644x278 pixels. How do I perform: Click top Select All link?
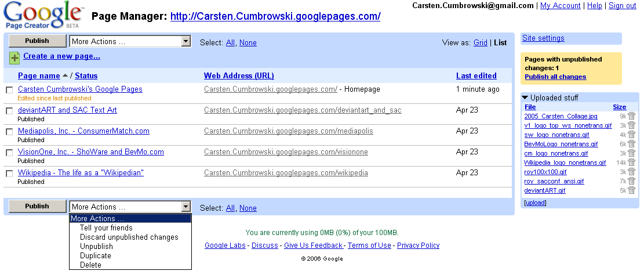click(x=230, y=43)
